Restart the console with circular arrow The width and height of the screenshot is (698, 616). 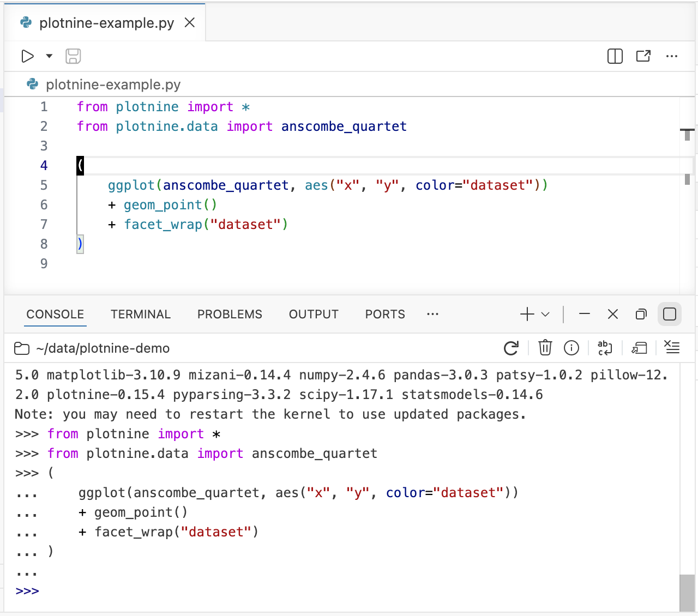pyautogui.click(x=512, y=348)
